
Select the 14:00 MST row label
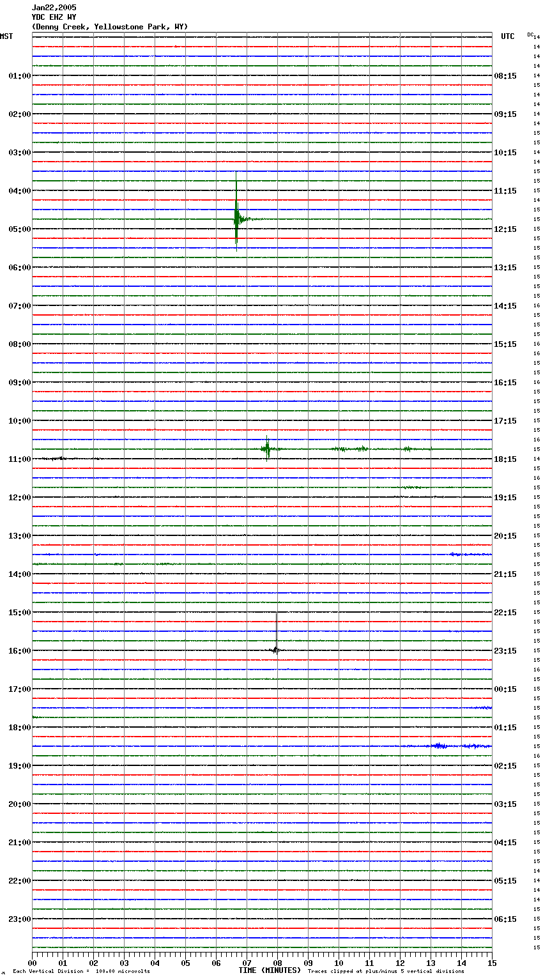(x=20, y=574)
